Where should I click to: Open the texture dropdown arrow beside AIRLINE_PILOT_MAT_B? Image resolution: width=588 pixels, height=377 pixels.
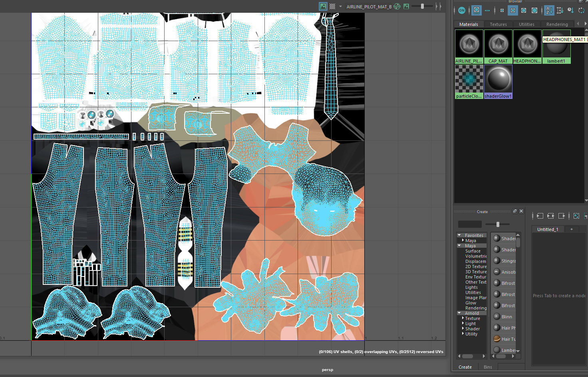(340, 6)
